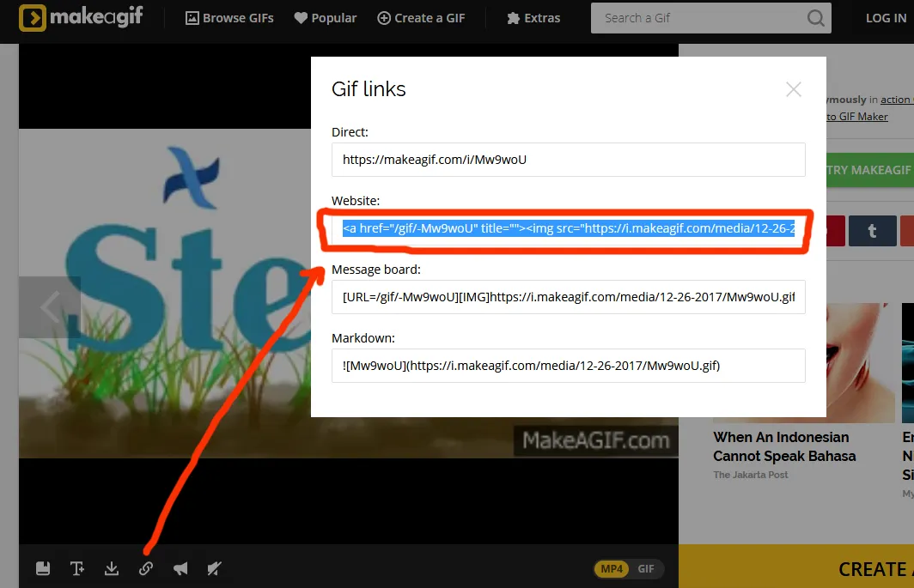Switch to GIF format
Viewport: 914px width, 588px height.
click(x=646, y=569)
